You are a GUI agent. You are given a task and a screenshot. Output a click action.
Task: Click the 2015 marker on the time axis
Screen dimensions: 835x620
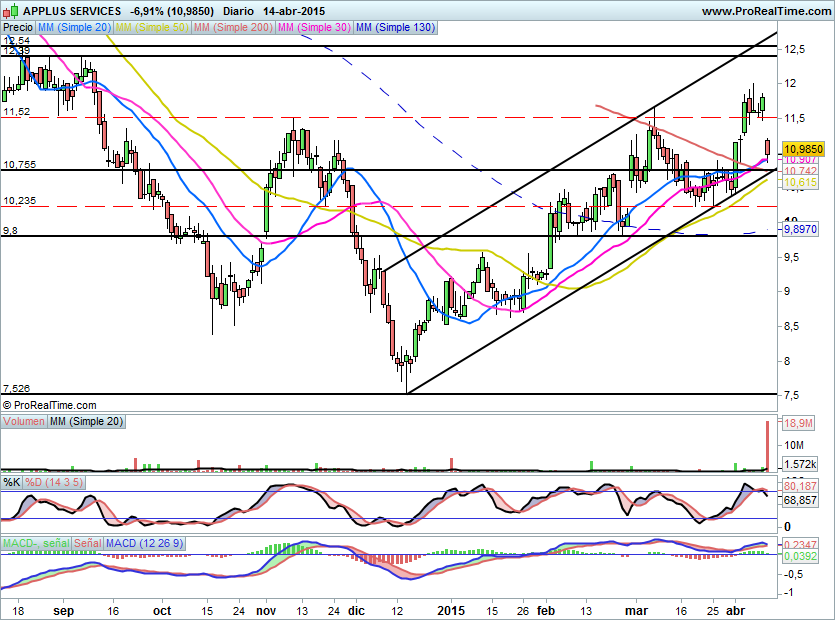point(452,608)
